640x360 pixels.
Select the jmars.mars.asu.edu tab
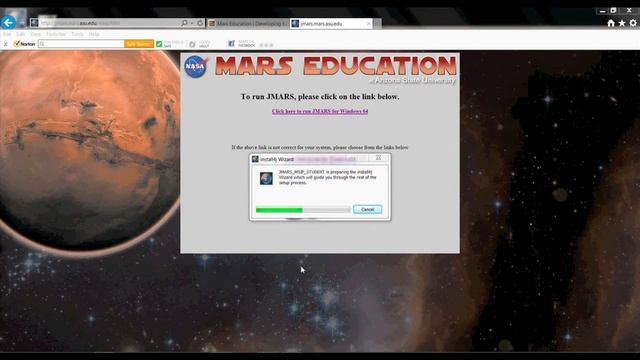click(x=331, y=24)
